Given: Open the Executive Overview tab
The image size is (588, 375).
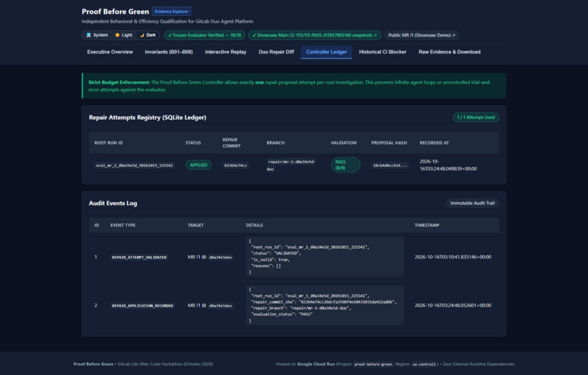Looking at the screenshot, I should 110,52.
